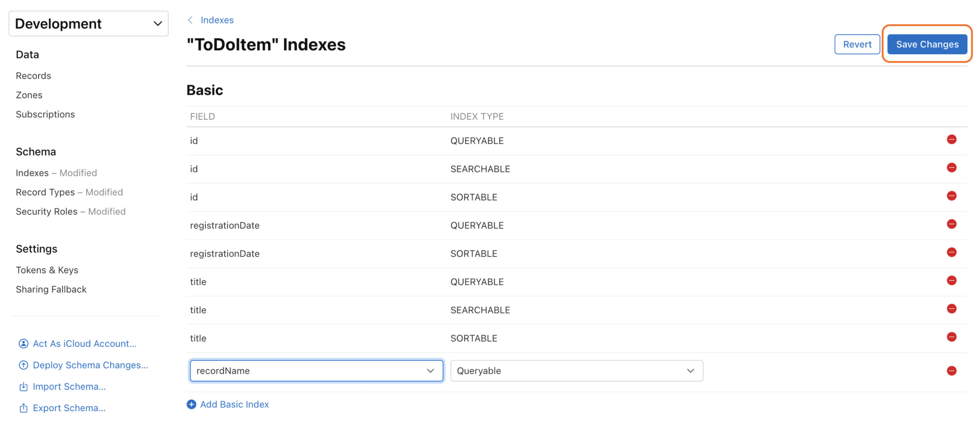Delete the title QUERYABLE index
The image size is (980, 424).
tap(951, 281)
